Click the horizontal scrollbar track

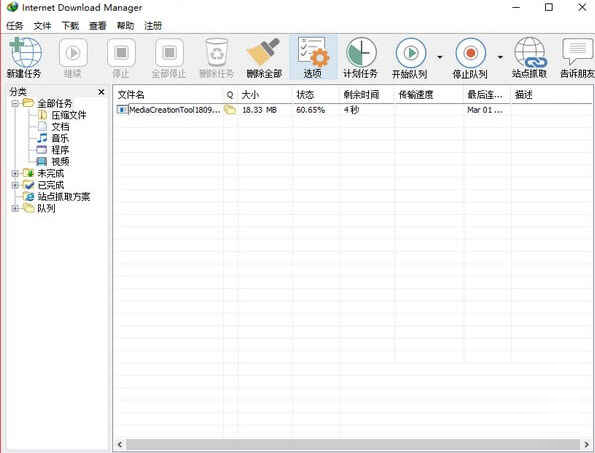click(x=353, y=444)
